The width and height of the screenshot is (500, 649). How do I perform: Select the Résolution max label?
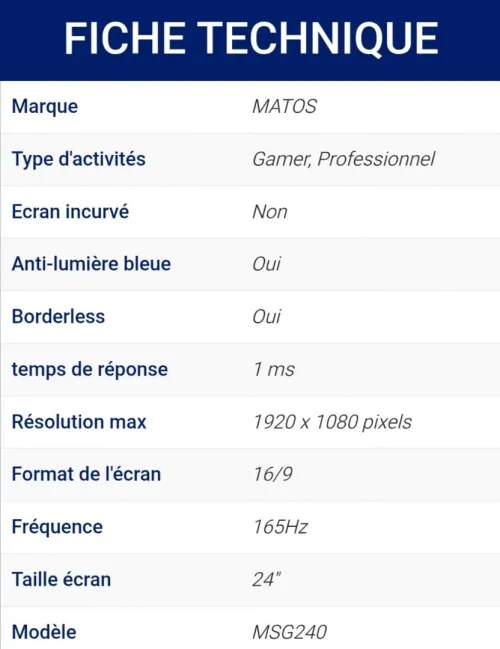point(79,422)
